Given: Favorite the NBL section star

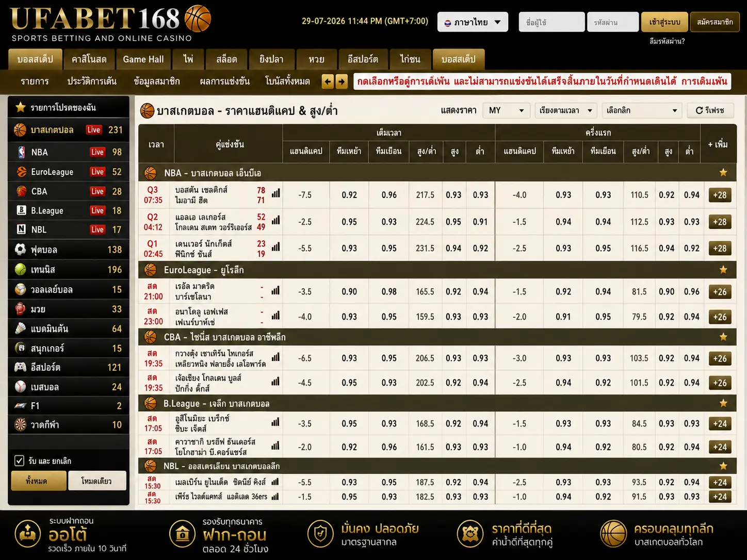Looking at the screenshot, I should [723, 466].
